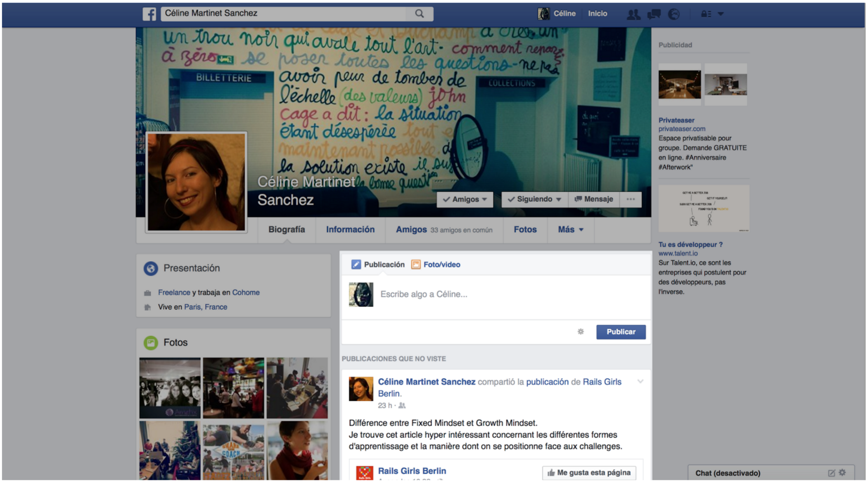Expand account menu arrow in top bar
This screenshot has height=482, width=868.
pos(721,14)
